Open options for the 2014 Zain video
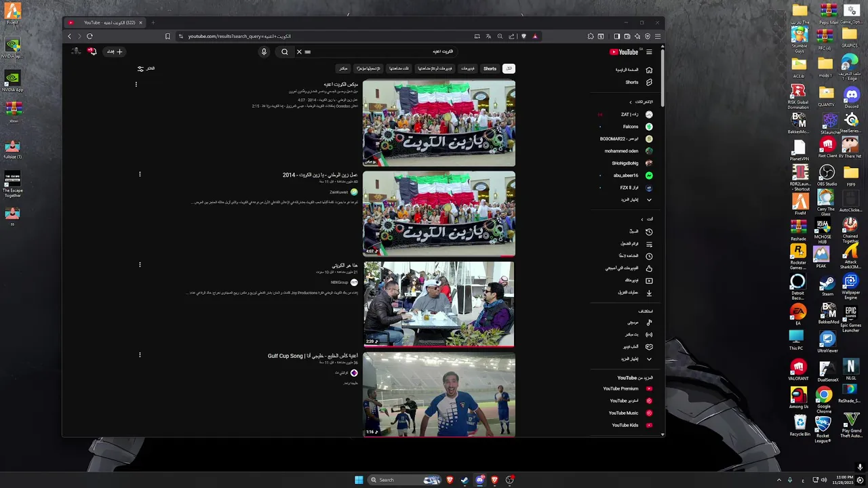 pyautogui.click(x=140, y=174)
